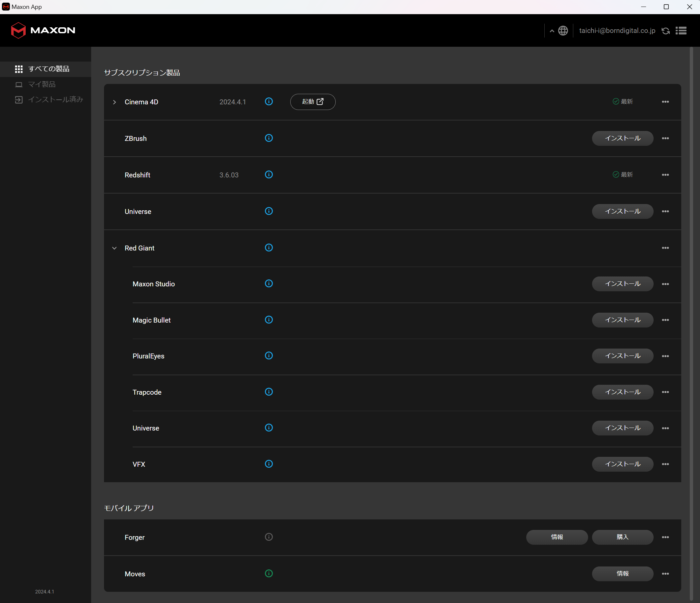Click 情報 button for Forger

(x=557, y=537)
